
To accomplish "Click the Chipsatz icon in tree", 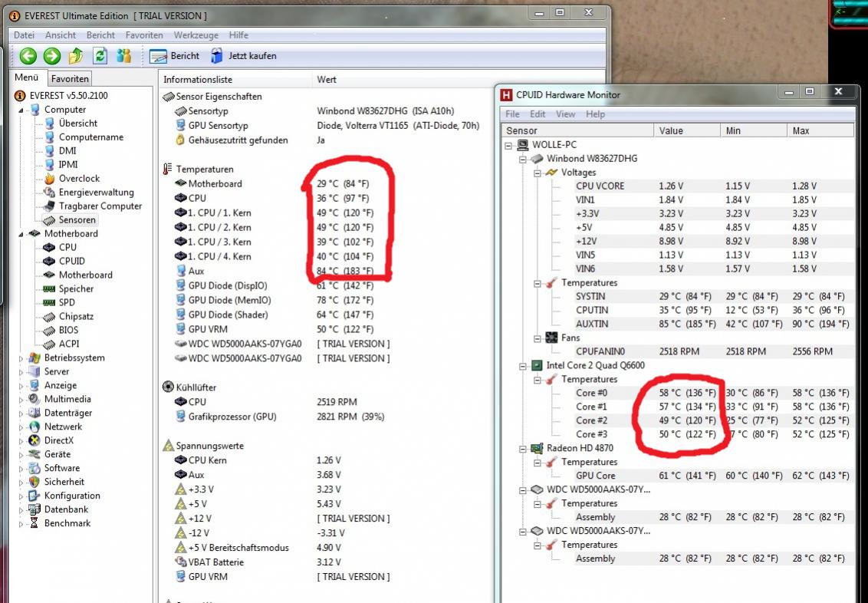I will click(49, 317).
